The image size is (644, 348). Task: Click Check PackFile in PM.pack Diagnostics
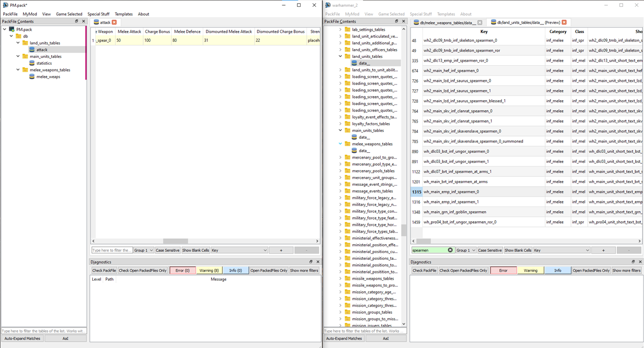tap(104, 270)
